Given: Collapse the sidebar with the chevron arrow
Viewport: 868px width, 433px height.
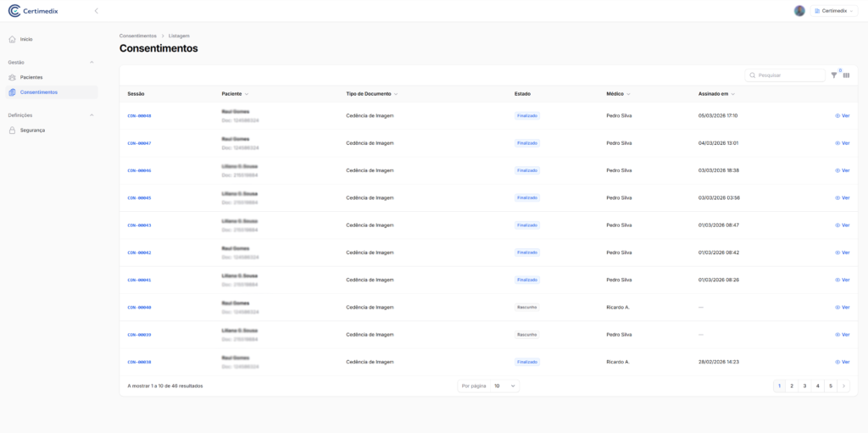Looking at the screenshot, I should pos(96,11).
